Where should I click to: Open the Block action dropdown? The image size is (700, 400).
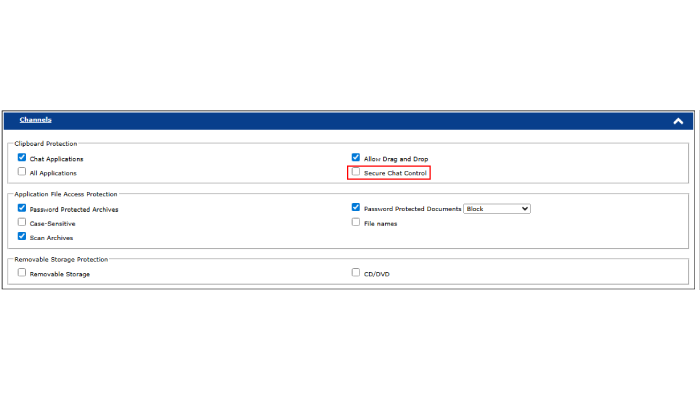(x=497, y=209)
